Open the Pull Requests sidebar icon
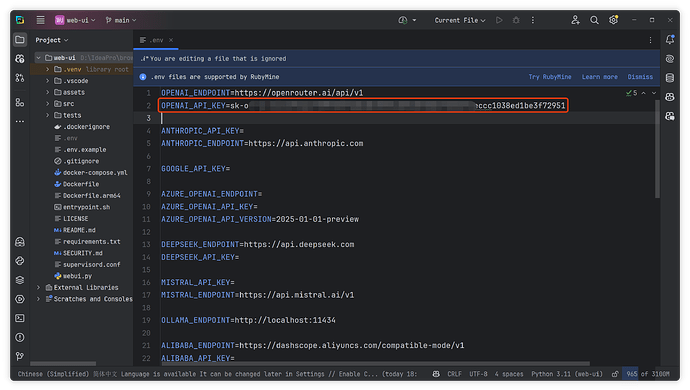 point(20,78)
